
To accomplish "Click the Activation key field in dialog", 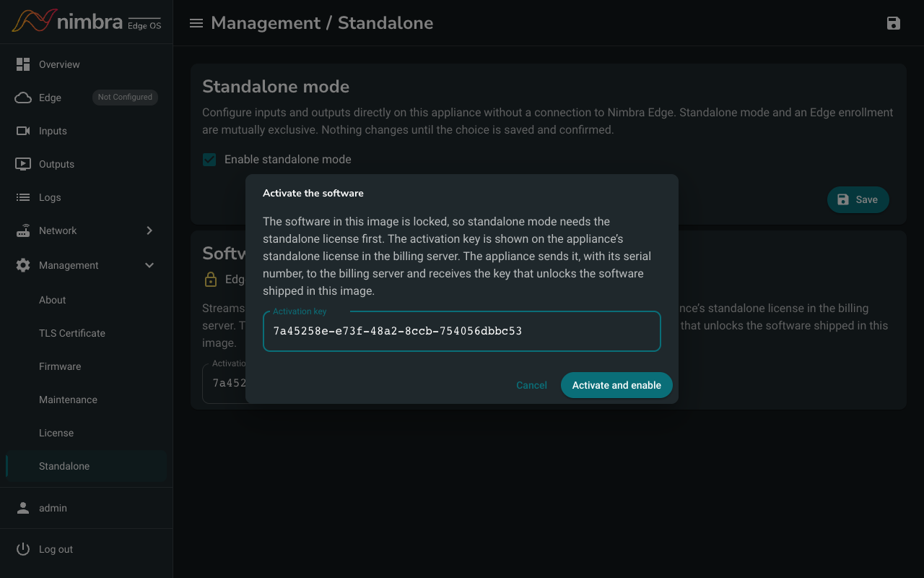I will coord(462,332).
